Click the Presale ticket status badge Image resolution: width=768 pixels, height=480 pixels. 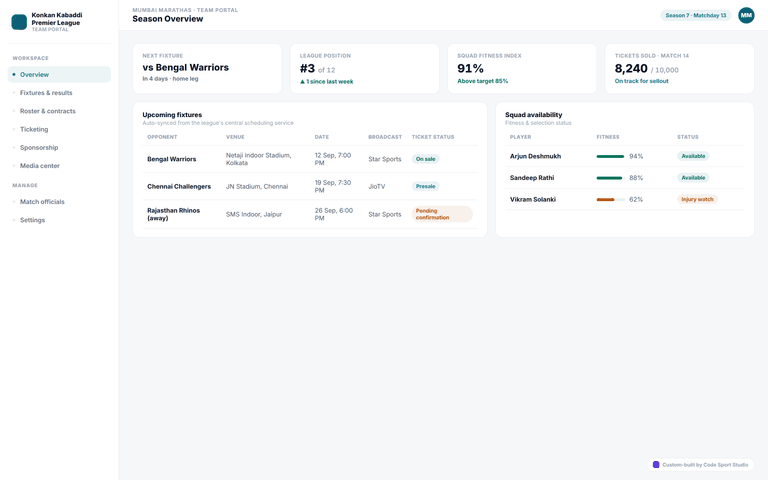tap(426, 186)
